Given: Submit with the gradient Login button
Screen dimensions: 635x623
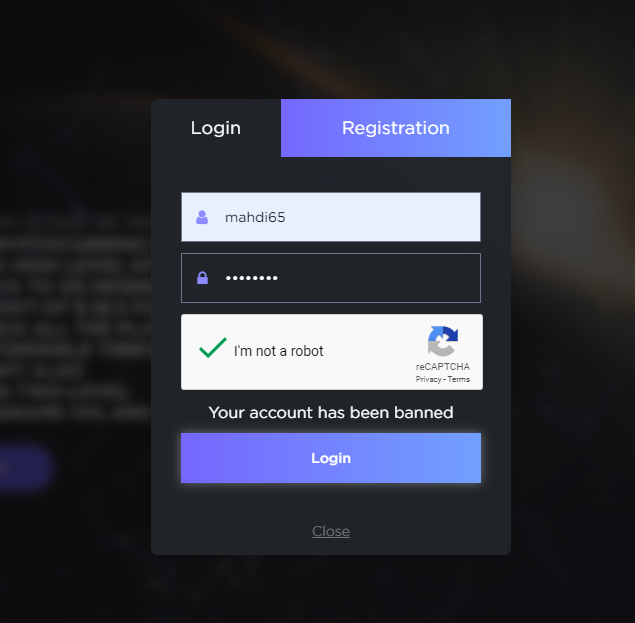Looking at the screenshot, I should pos(331,458).
